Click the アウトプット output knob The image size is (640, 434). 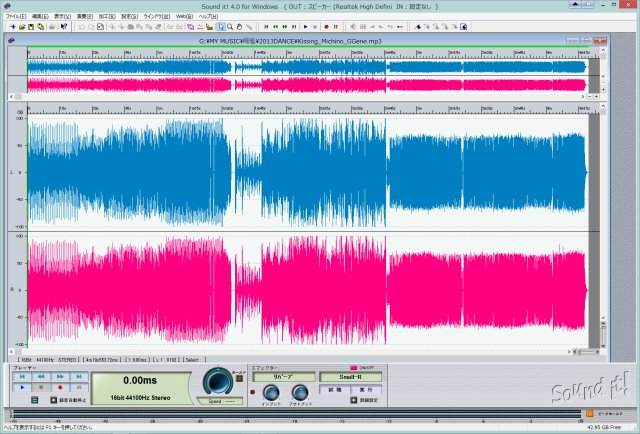[x=300, y=392]
